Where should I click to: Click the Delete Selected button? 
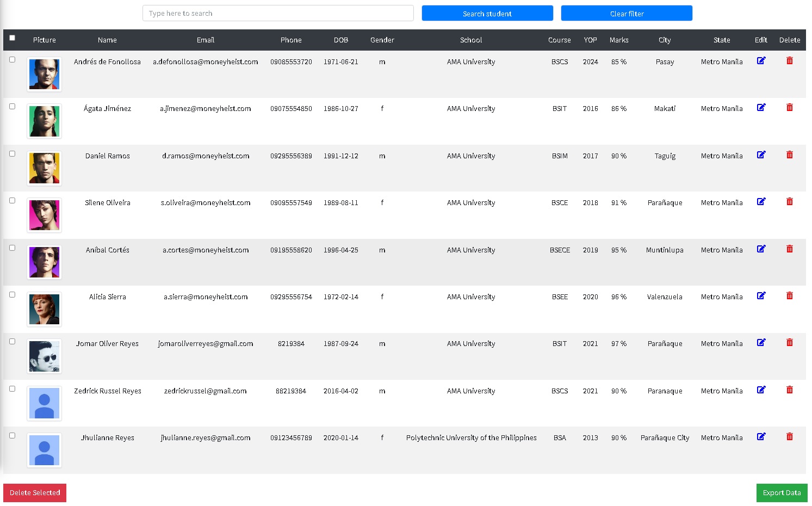click(35, 493)
